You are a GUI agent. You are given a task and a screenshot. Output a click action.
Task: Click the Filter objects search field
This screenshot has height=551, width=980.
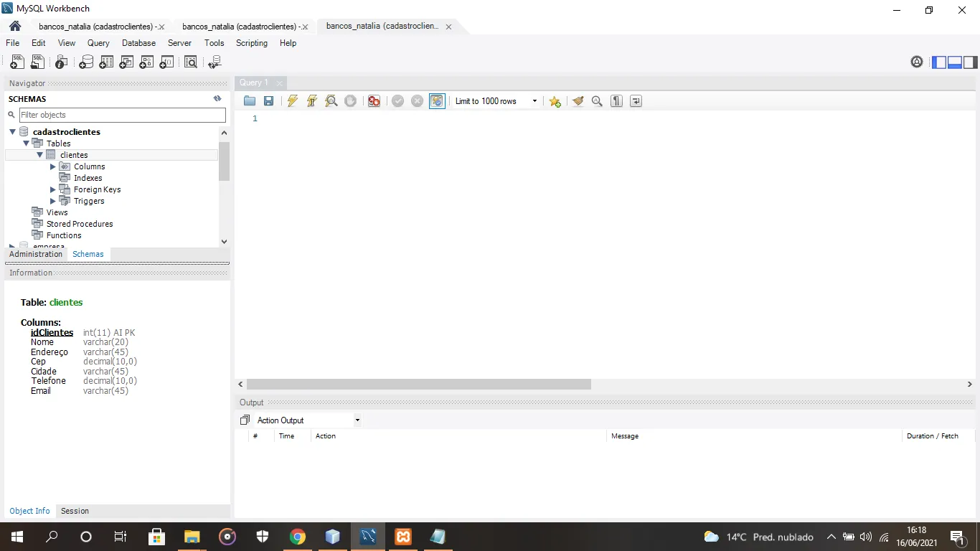[x=122, y=115]
